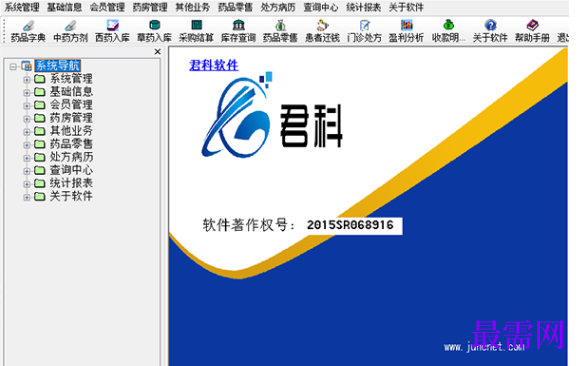Open the 会员管理 menu
Image resolution: width=583 pixels, height=366 pixels.
click(107, 7)
